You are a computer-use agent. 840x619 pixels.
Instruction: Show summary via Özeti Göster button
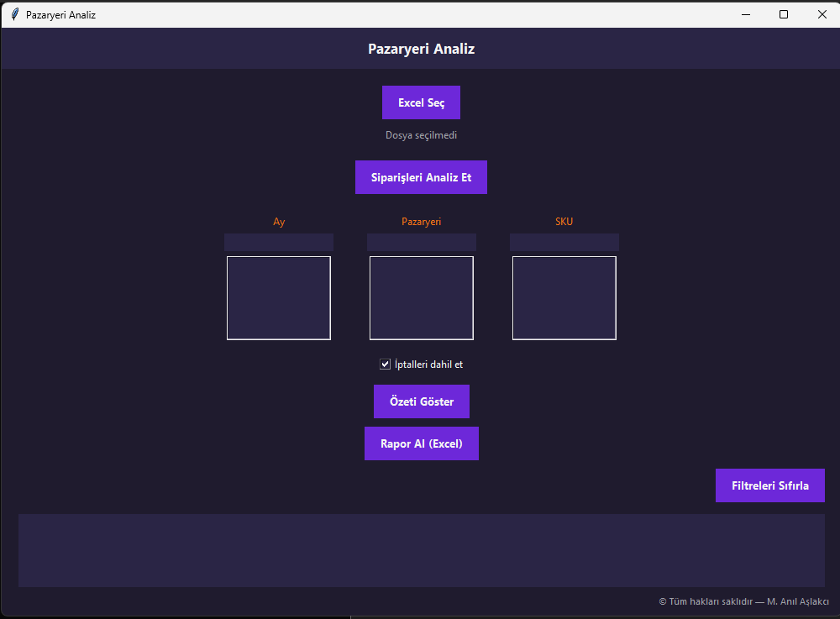(422, 401)
